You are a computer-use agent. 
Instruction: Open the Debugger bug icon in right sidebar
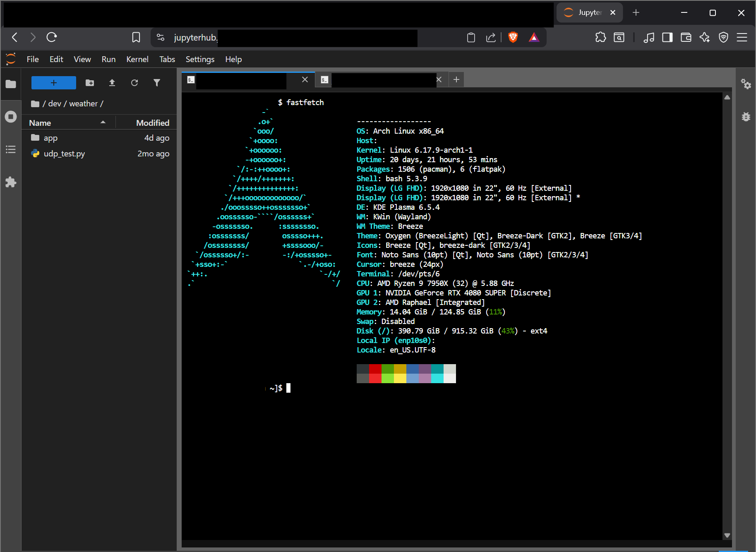click(746, 117)
